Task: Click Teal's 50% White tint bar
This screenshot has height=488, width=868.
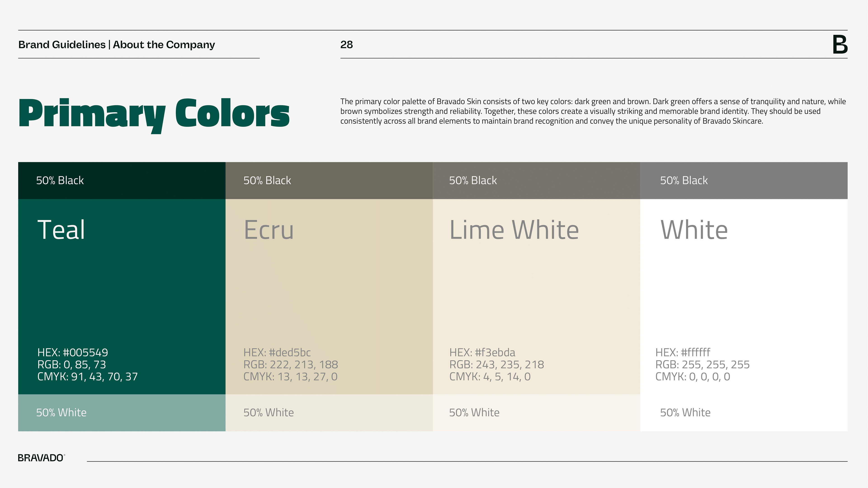Action: click(x=122, y=413)
